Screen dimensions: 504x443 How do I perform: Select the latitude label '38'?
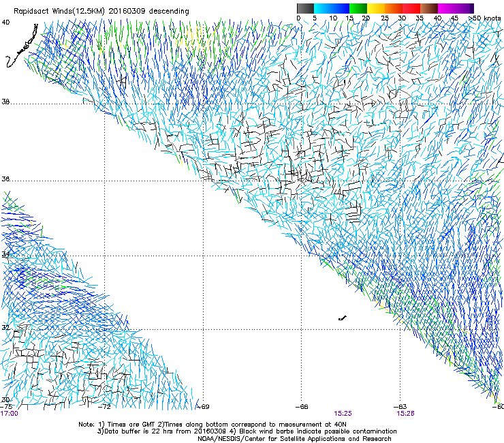[5, 102]
